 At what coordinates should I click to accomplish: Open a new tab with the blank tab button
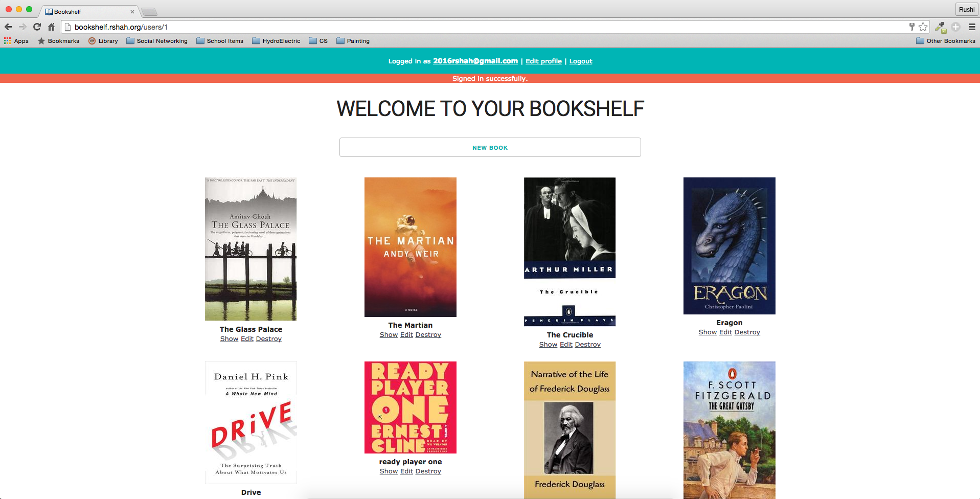coord(149,11)
